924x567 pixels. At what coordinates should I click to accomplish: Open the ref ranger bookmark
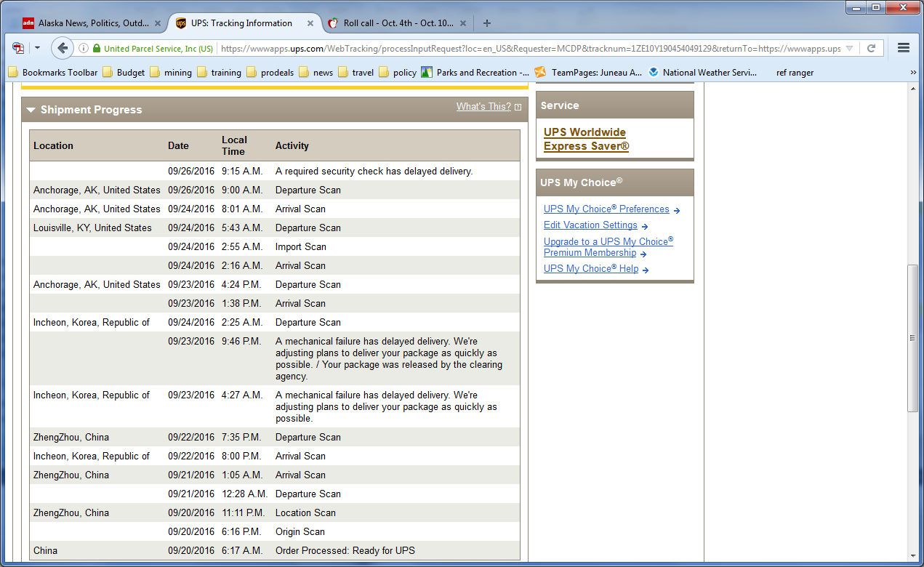tap(795, 73)
